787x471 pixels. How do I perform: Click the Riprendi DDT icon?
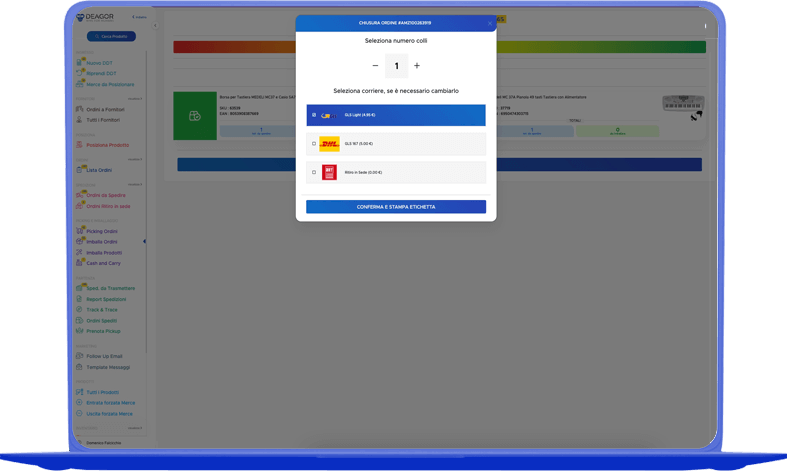79,73
